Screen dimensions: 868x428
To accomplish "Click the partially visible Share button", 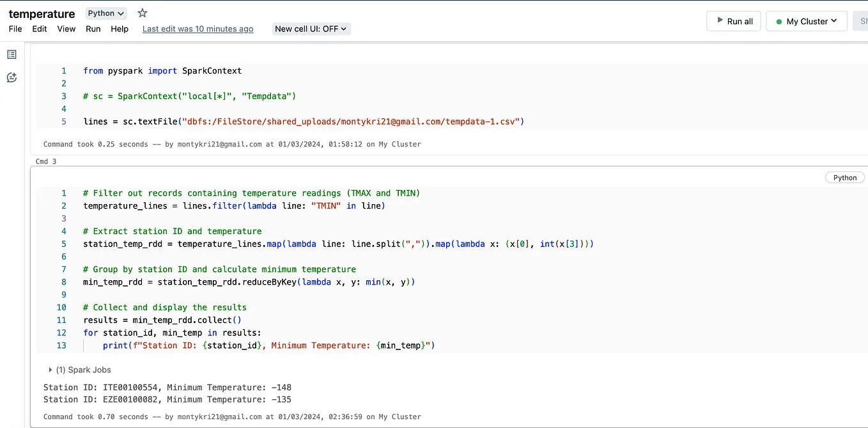I will [x=862, y=20].
